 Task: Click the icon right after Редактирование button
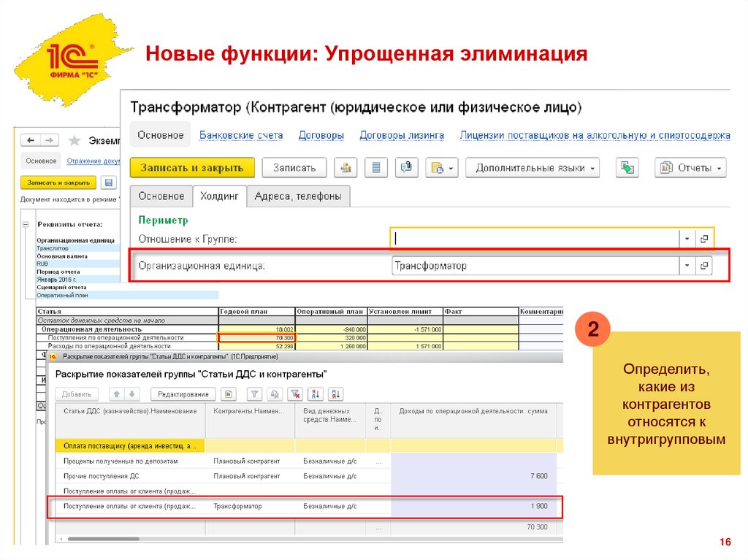coord(229,394)
